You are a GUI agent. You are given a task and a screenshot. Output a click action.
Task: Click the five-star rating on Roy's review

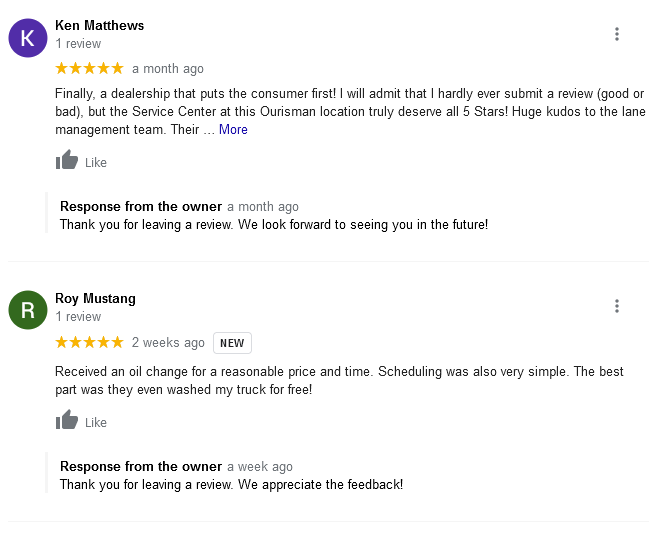click(x=89, y=342)
